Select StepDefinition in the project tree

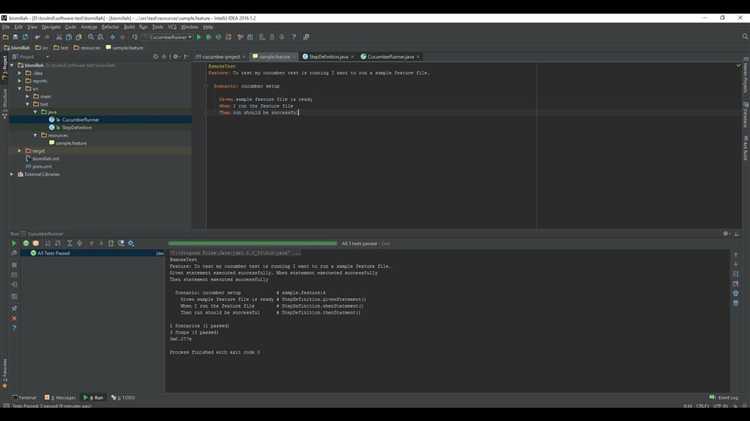(77, 128)
